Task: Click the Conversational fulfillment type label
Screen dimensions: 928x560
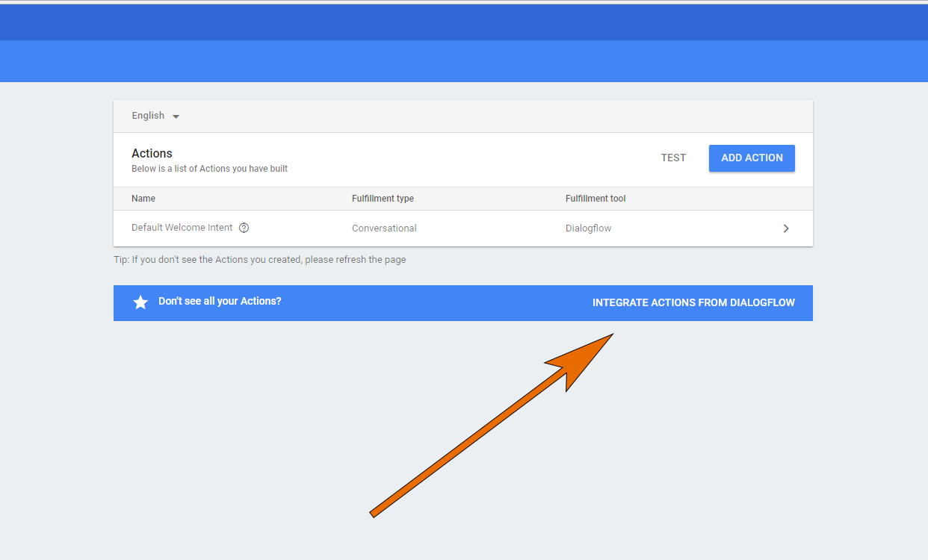Action: coord(384,228)
